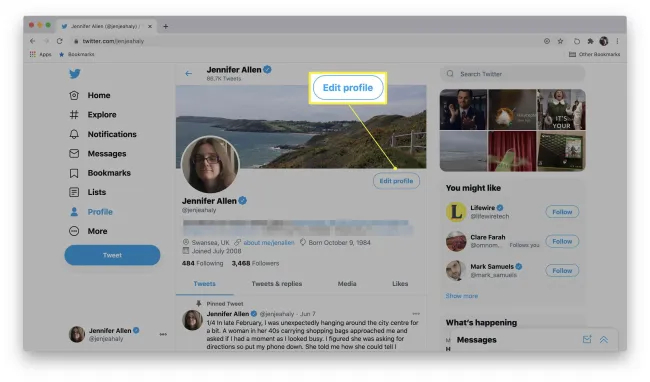Click the blue Tweet button
This screenshot has width=650, height=382.
(x=112, y=255)
